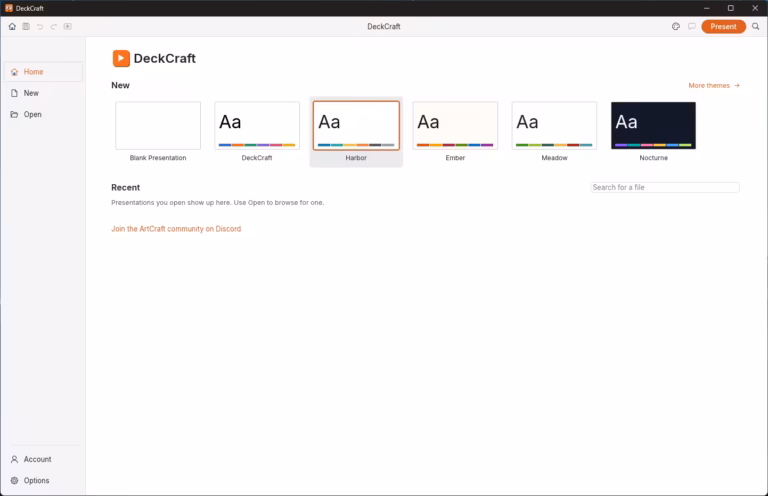Image resolution: width=768 pixels, height=496 pixels.
Task: Click the Recent section heading
Action: point(125,188)
